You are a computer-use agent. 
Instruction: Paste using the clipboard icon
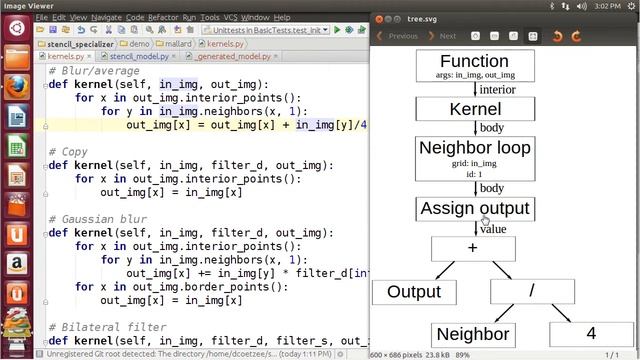click(x=134, y=30)
